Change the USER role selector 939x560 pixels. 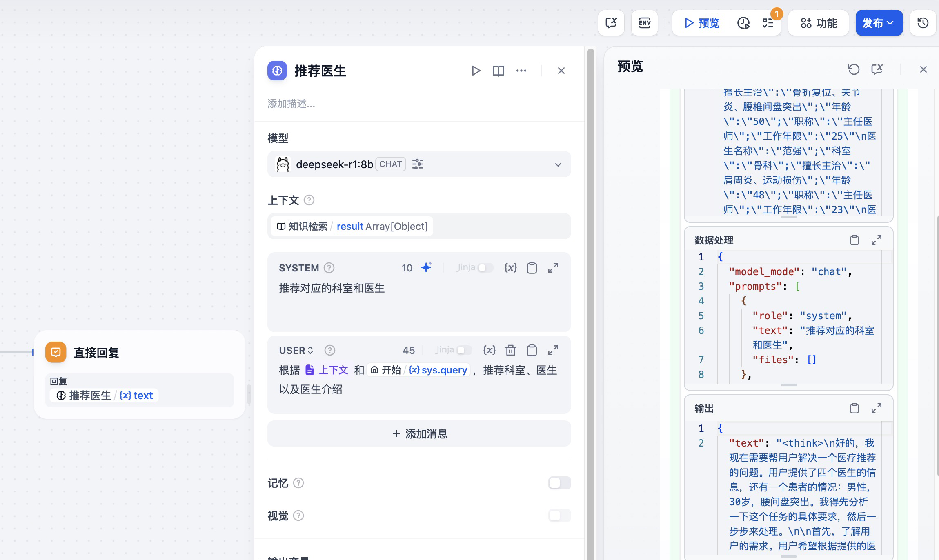[296, 350]
